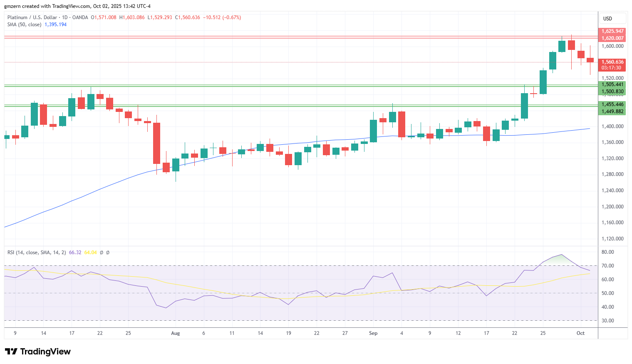Click the 1,320.000 price axis tick
This screenshot has height=364, width=632.
coord(612,158)
